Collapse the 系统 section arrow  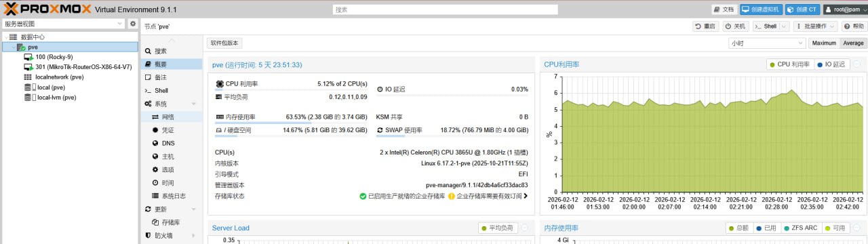(x=193, y=104)
